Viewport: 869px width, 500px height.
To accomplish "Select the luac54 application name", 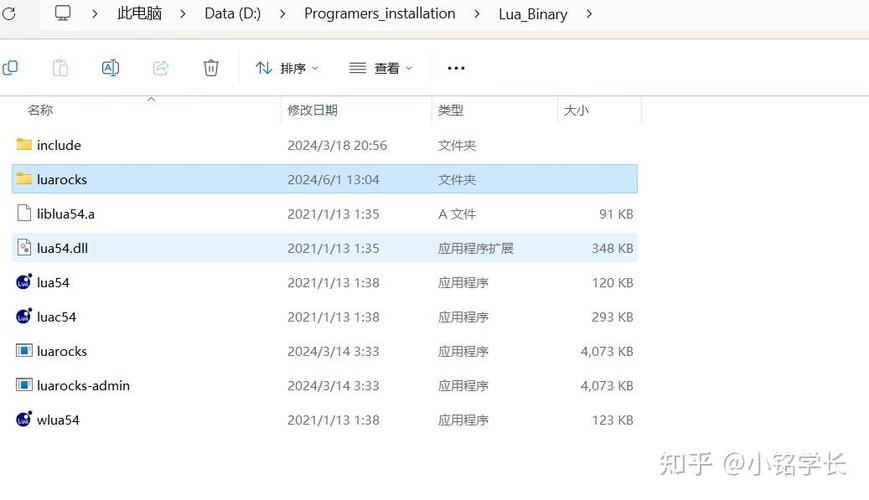I will (56, 317).
